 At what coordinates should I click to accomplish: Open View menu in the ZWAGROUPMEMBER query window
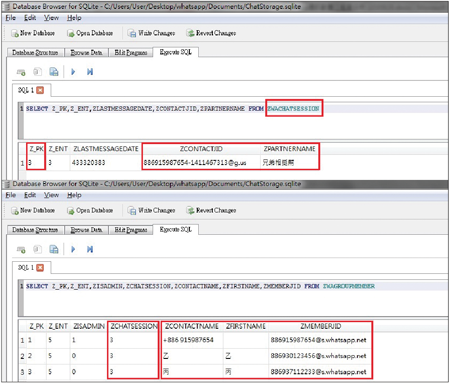(x=51, y=195)
